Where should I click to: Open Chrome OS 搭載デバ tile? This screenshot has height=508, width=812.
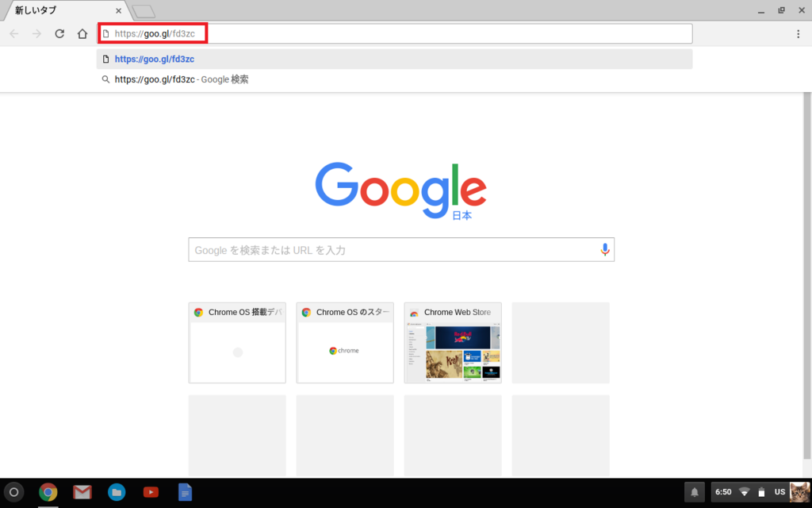(x=237, y=343)
